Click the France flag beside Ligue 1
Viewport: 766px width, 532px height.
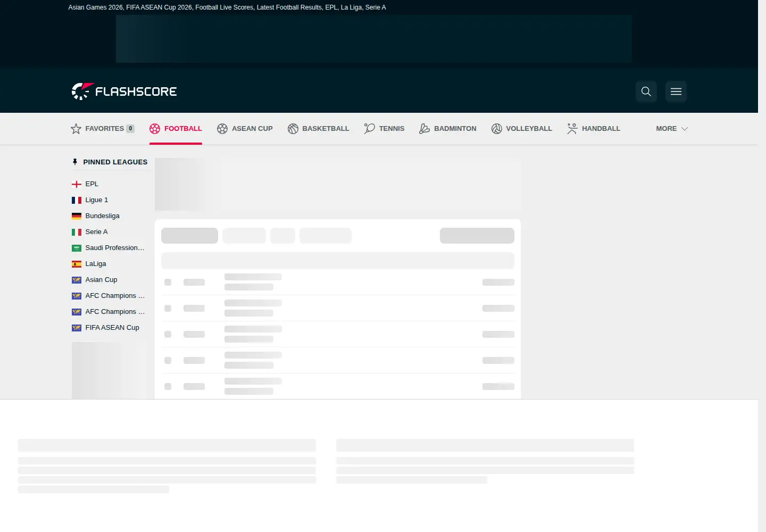coord(77,200)
